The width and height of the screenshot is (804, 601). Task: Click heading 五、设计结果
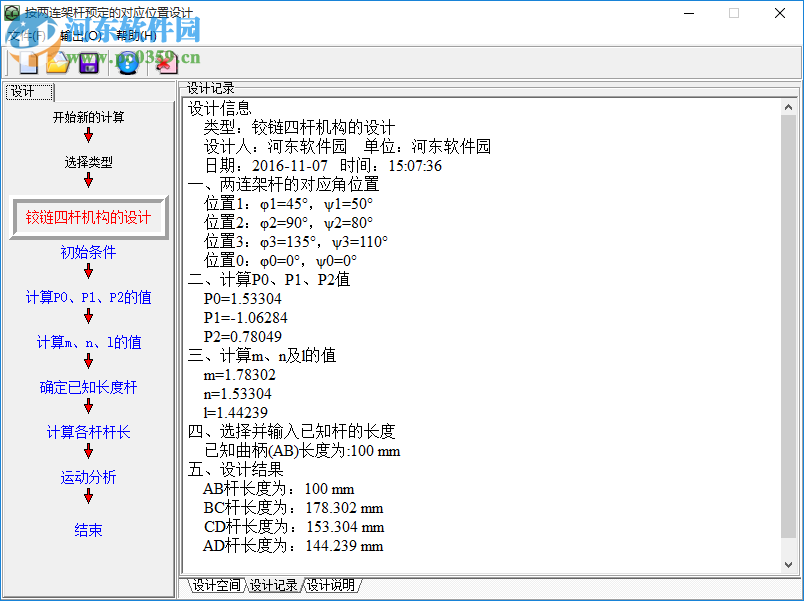tap(235, 469)
